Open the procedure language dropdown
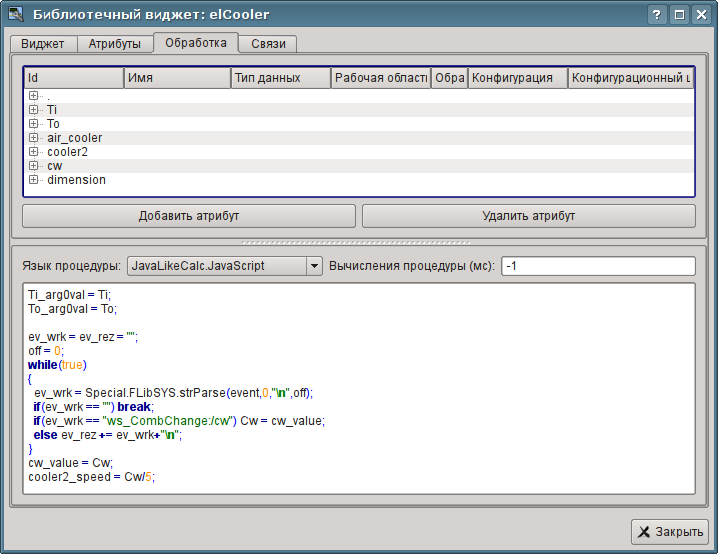The image size is (718, 554). pyautogui.click(x=314, y=266)
